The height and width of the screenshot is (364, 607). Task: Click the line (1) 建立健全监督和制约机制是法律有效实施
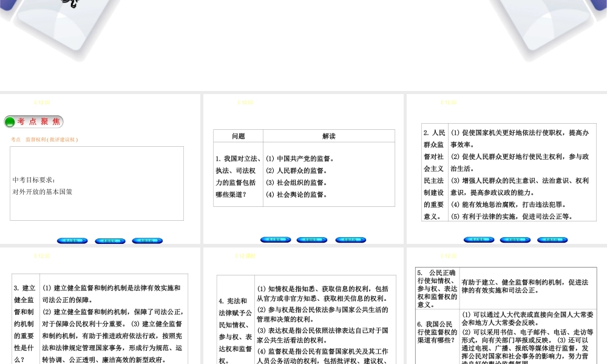(x=112, y=294)
